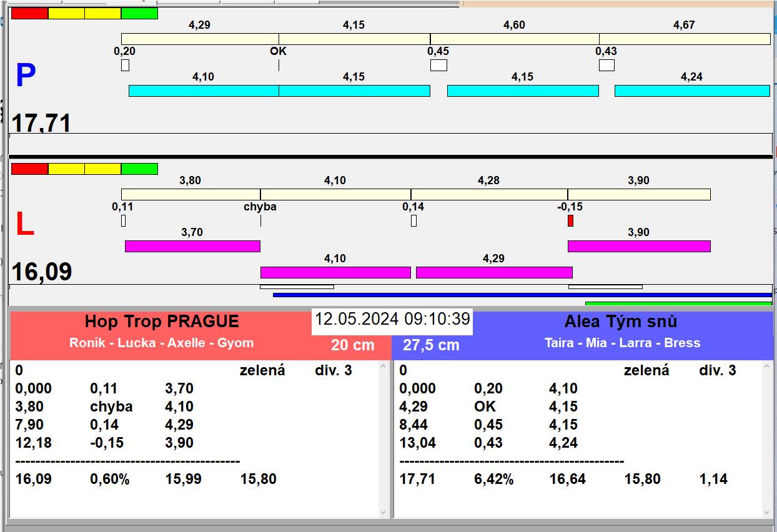Click the red start light in lane L
777x532 pixels.
pos(29,169)
